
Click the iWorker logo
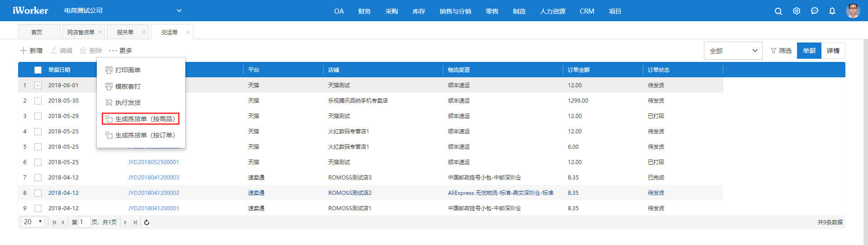click(x=30, y=10)
